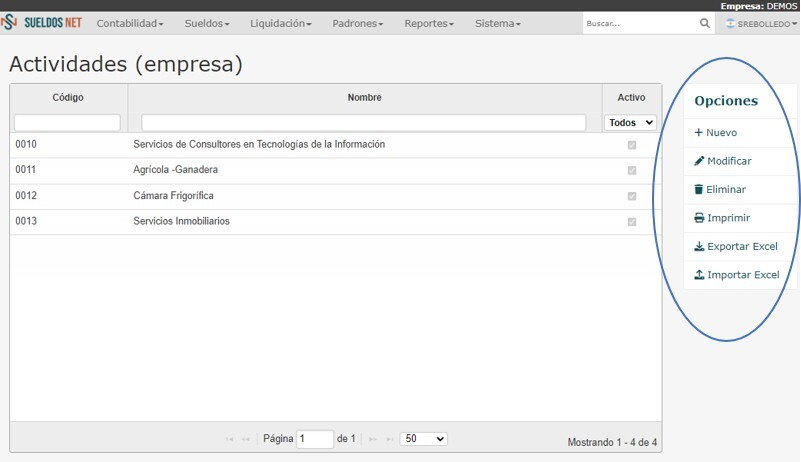Screen dimensions: 801x462
Task: Toggle Activo checkbox for row 0010
Action: [x=632, y=145]
